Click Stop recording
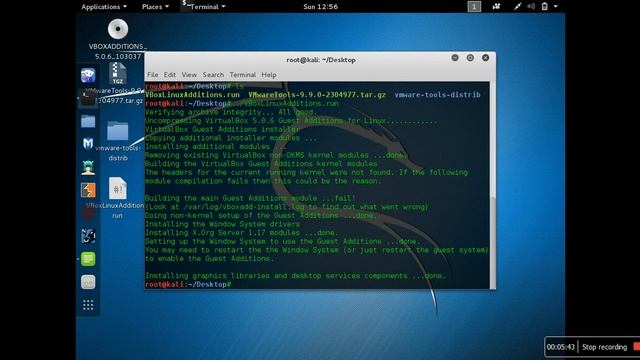This screenshot has width=640, height=360. tap(604, 347)
